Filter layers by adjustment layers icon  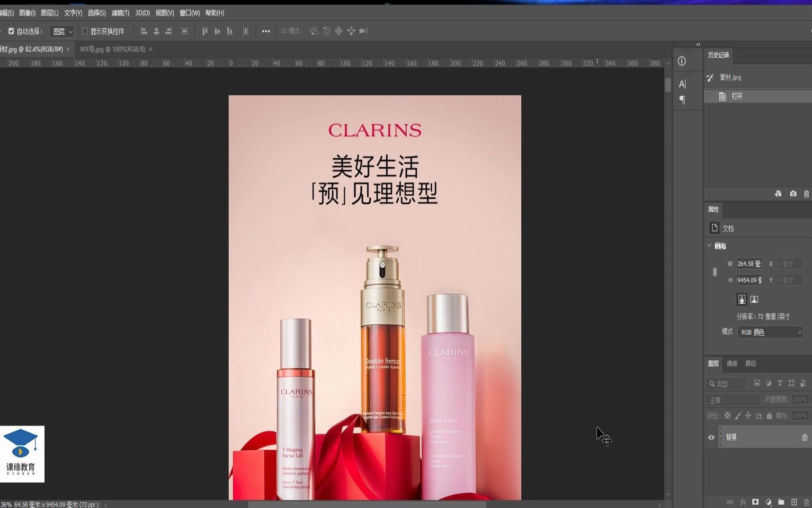click(768, 383)
